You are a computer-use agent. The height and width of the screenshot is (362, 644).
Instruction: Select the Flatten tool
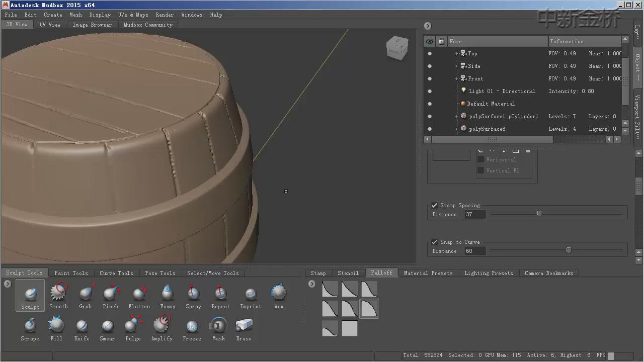tap(139, 296)
